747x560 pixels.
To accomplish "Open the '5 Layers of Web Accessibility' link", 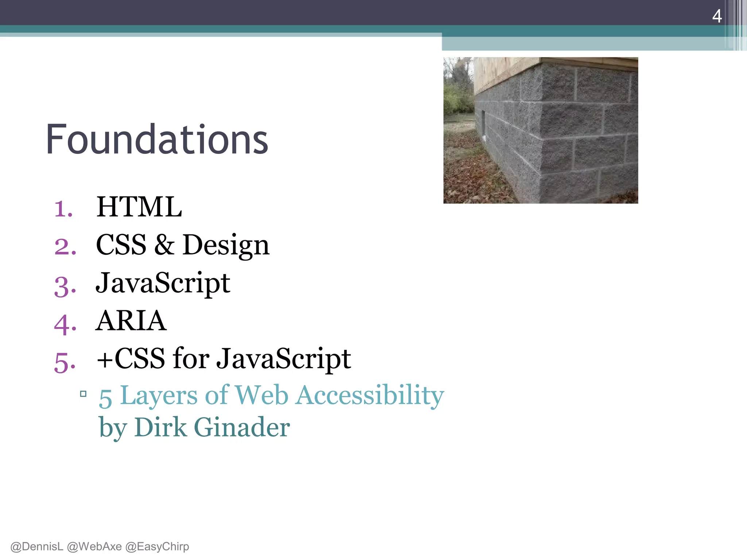I will [x=271, y=396].
